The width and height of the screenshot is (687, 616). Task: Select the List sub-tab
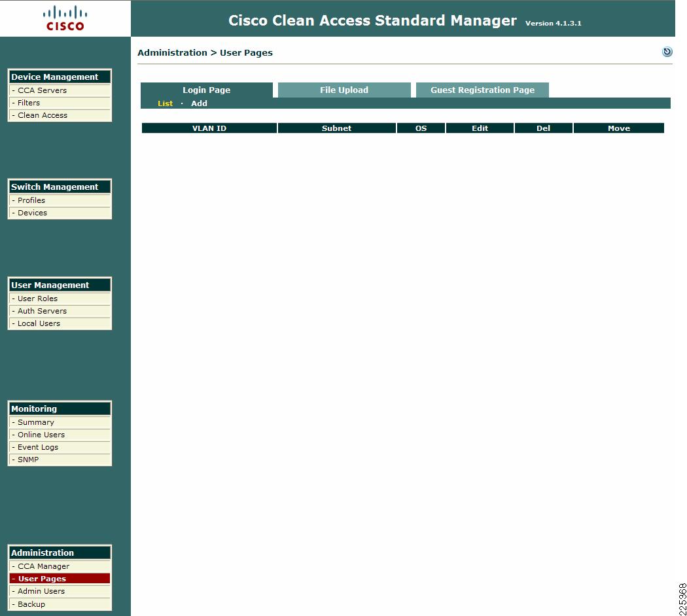point(165,103)
